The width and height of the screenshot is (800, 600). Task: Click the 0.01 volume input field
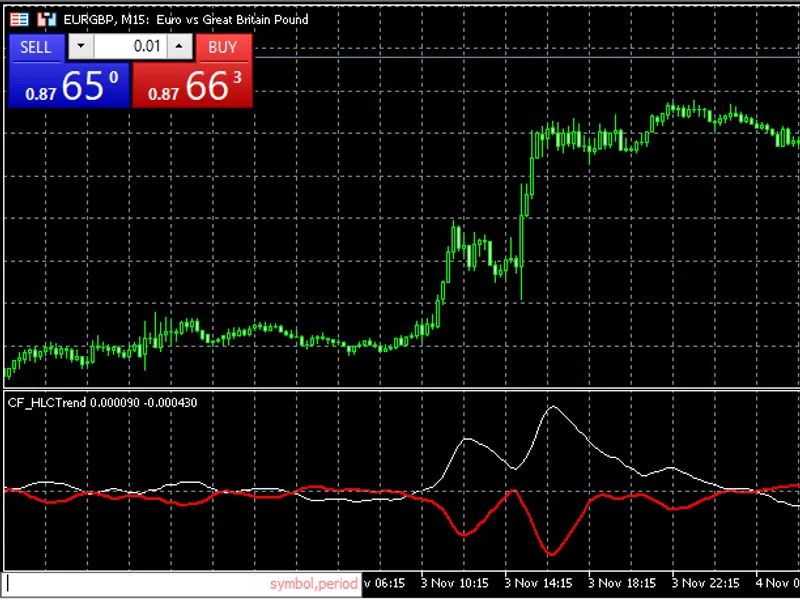(x=130, y=46)
